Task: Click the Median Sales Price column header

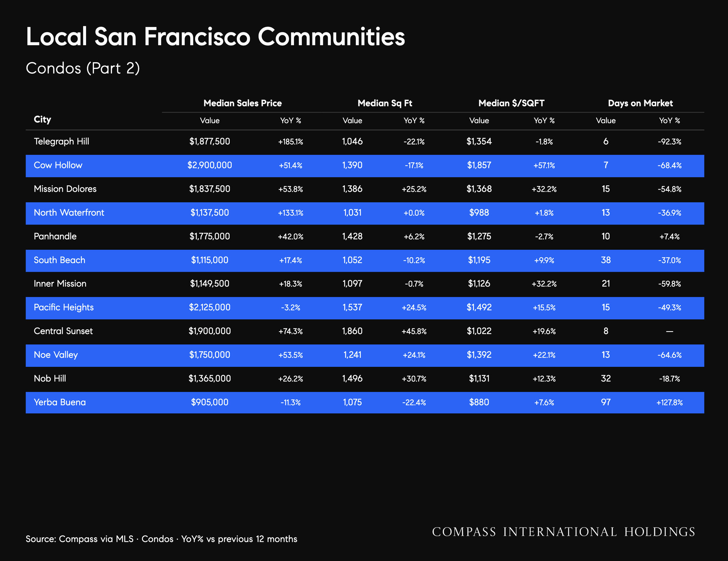Action: pos(242,104)
